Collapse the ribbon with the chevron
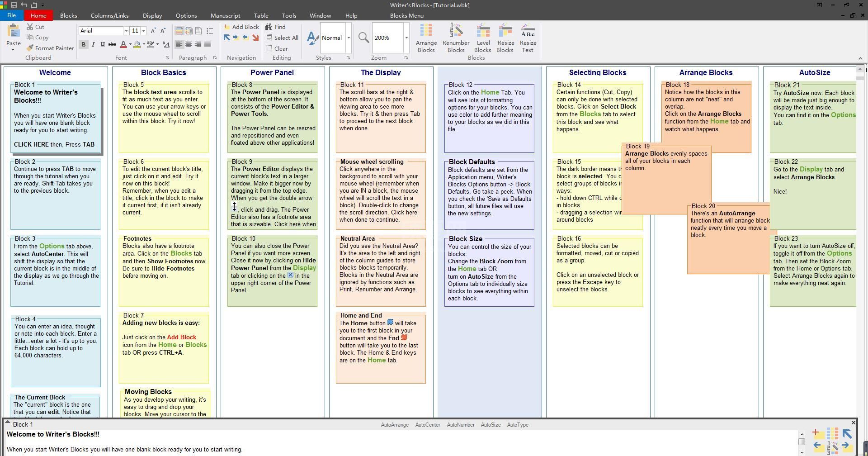868x456 pixels. pos(860,58)
